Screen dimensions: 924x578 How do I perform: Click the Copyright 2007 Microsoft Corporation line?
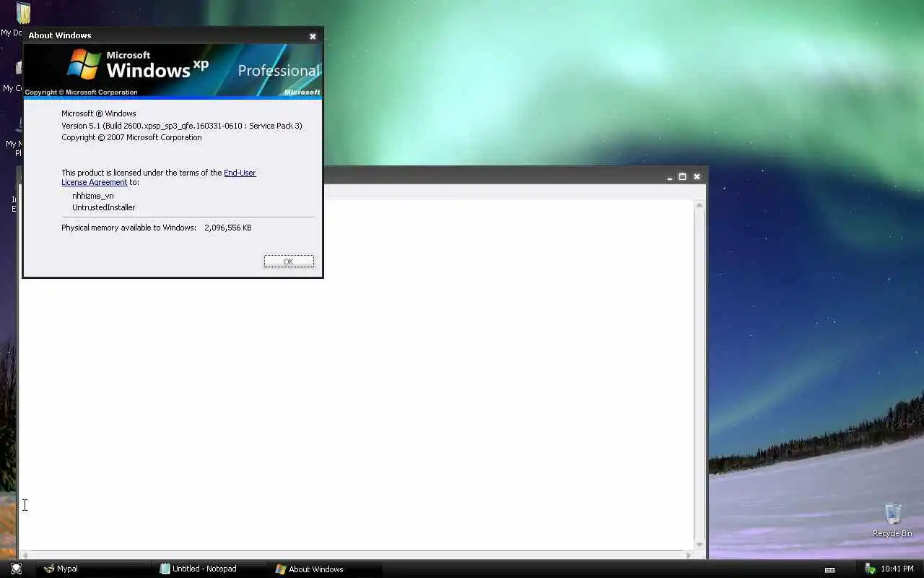131,137
